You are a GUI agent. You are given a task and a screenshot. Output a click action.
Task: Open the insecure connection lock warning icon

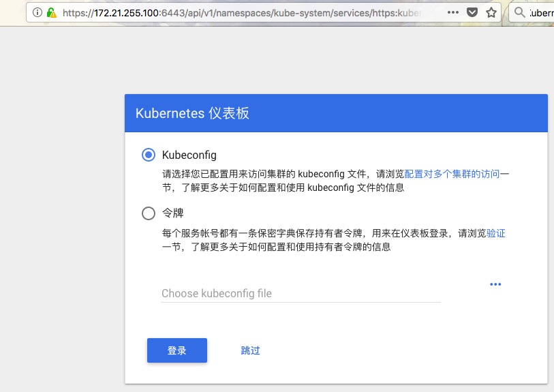click(x=52, y=13)
